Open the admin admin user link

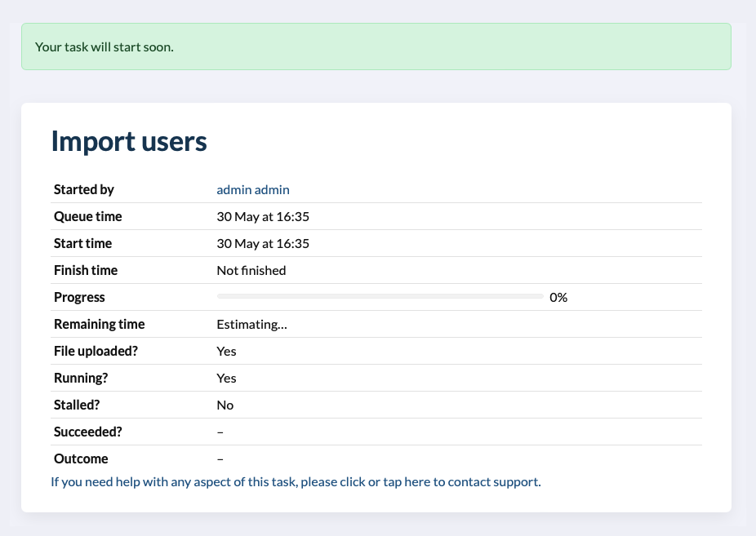point(252,190)
